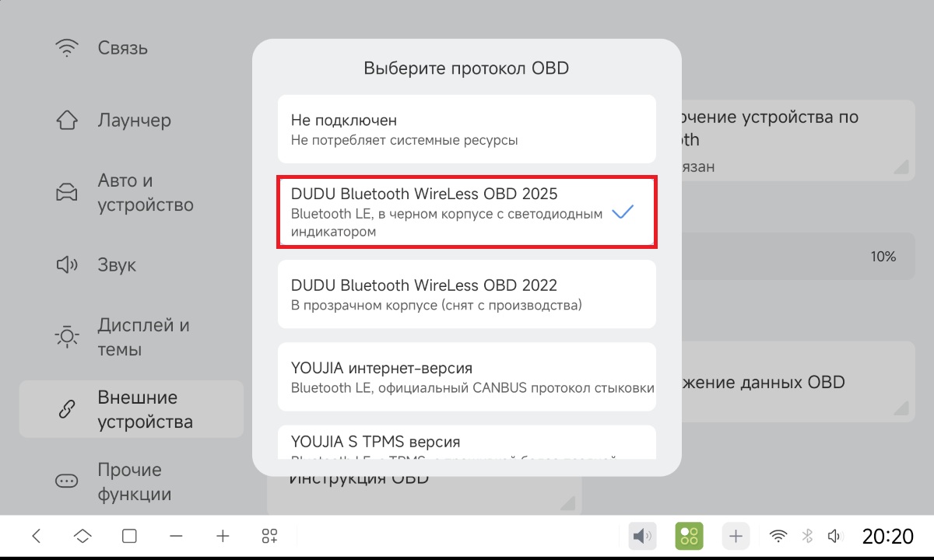Tap the grey speaker app shortcut in bottom bar
Screen dimensions: 934x560
[642, 536]
